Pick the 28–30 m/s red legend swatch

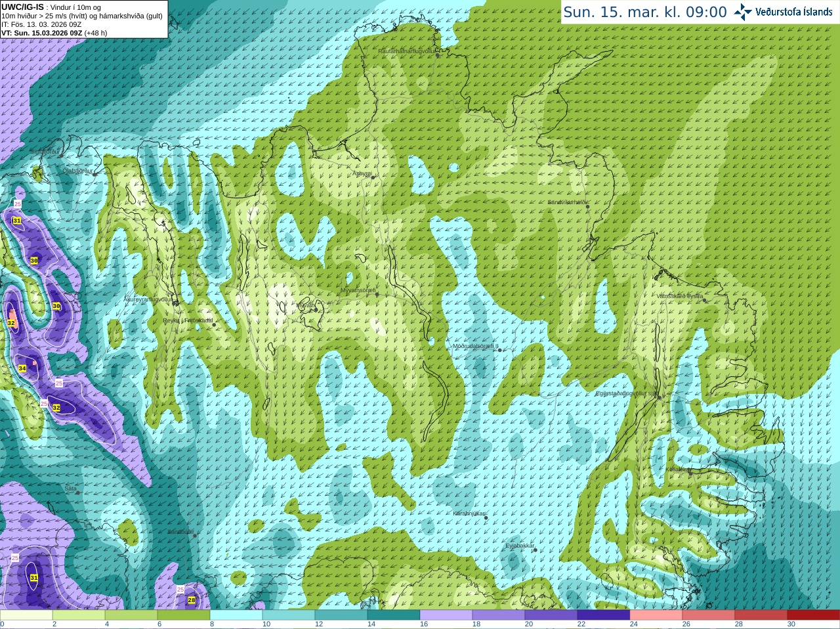point(761,615)
